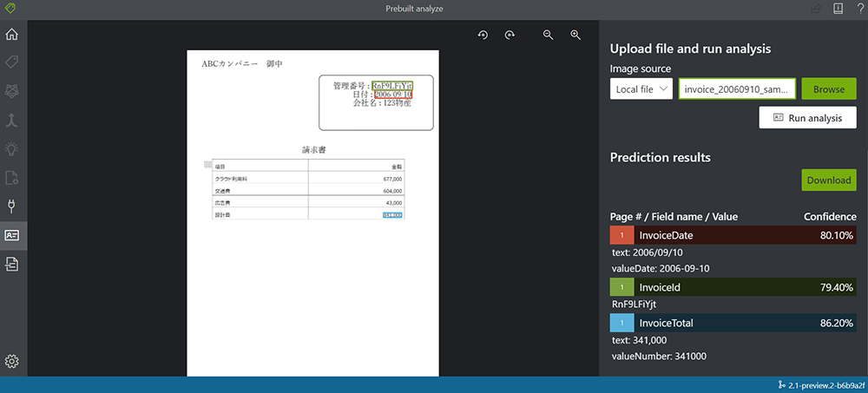Expand the Local file source dropdown
The height and width of the screenshot is (393, 868).
[x=641, y=88]
